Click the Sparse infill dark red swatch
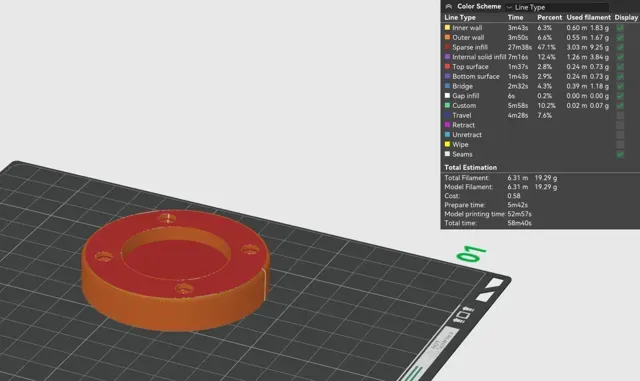 coord(447,47)
